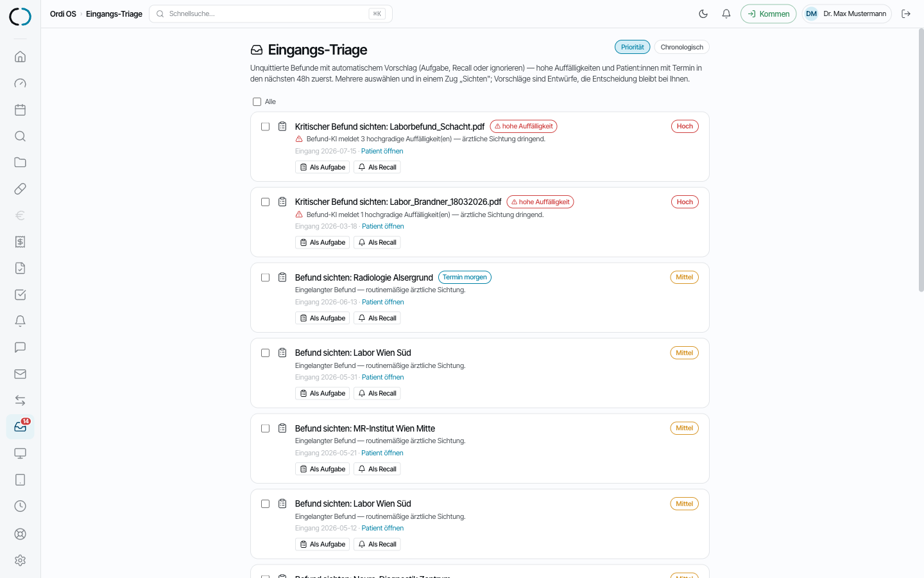Open the lifebuoy help icon in sidebar

click(x=20, y=534)
